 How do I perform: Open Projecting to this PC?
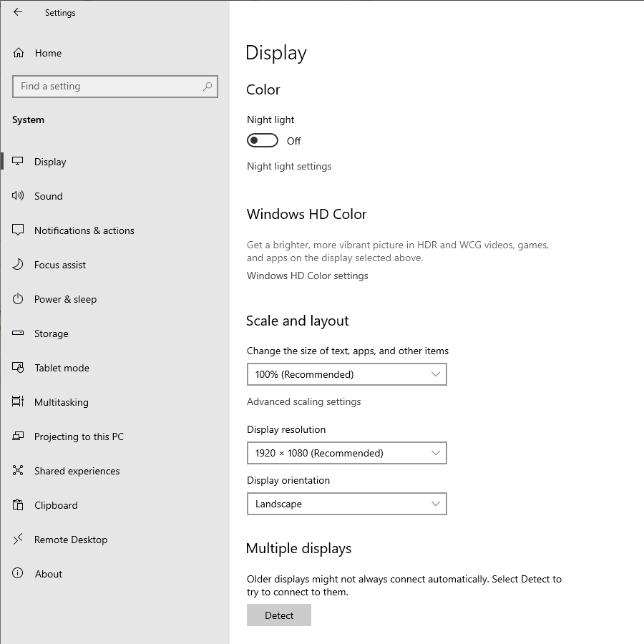point(115,436)
